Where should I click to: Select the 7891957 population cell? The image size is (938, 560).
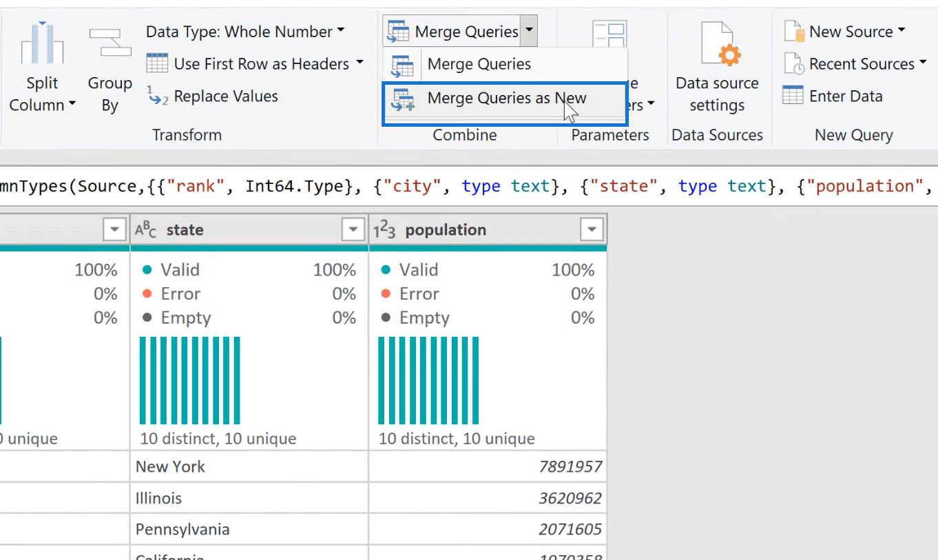(x=488, y=466)
